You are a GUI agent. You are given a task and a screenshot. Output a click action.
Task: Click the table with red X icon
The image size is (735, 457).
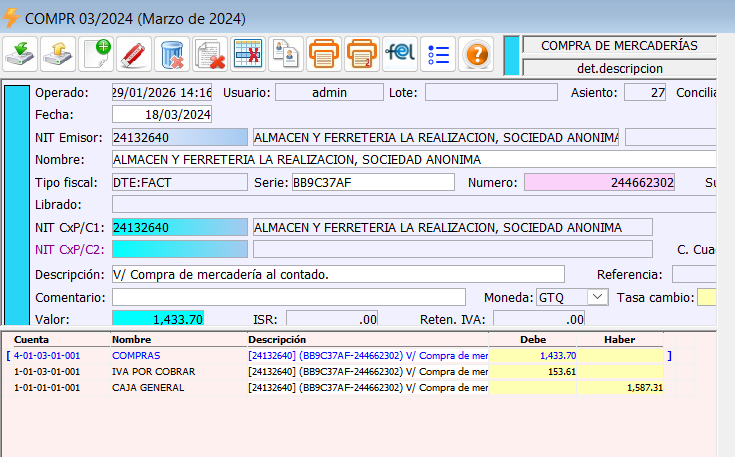(x=247, y=53)
